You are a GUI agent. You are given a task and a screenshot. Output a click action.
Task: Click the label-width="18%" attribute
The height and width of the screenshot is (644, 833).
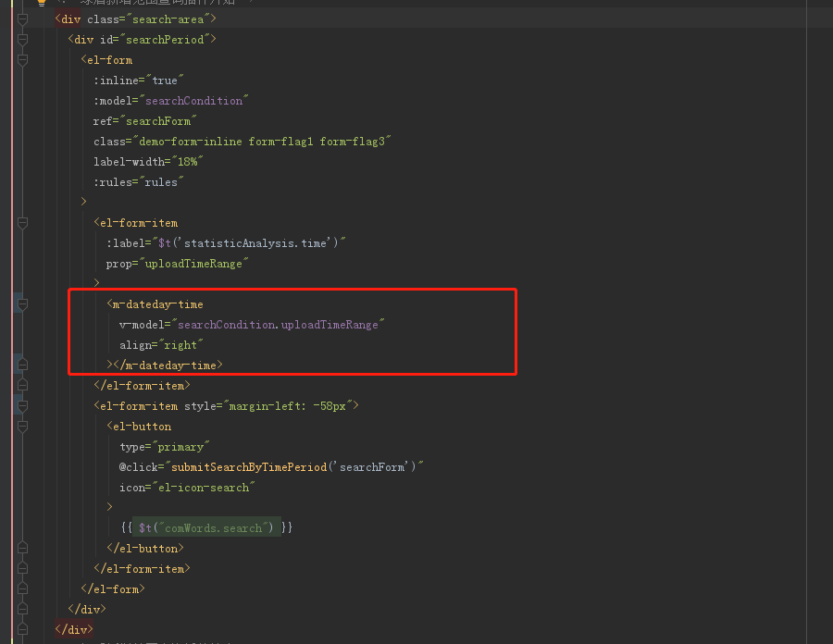pyautogui.click(x=148, y=161)
